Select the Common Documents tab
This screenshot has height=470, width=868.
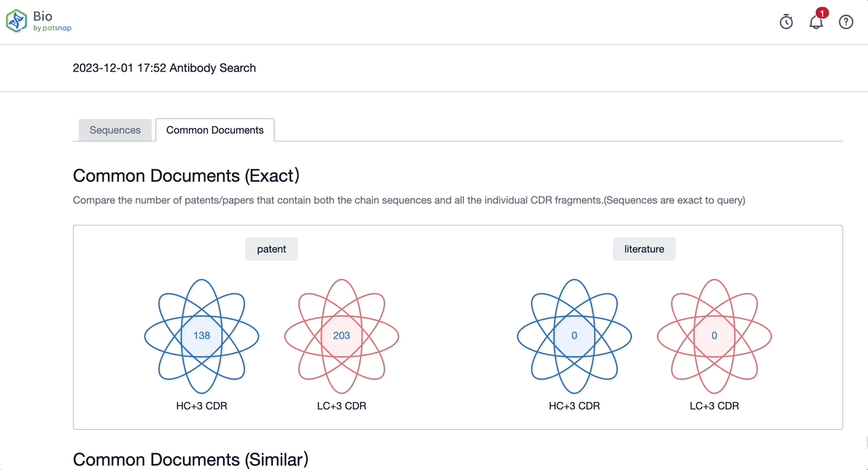[215, 130]
